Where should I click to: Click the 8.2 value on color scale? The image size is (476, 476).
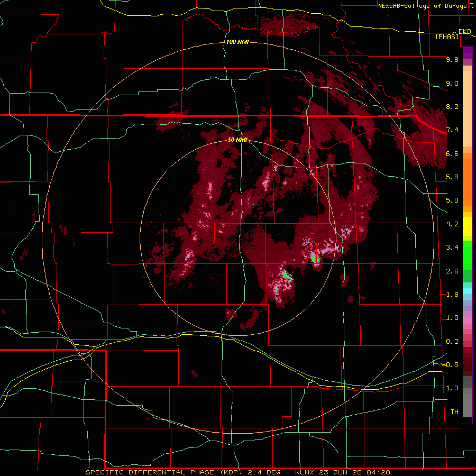point(452,106)
